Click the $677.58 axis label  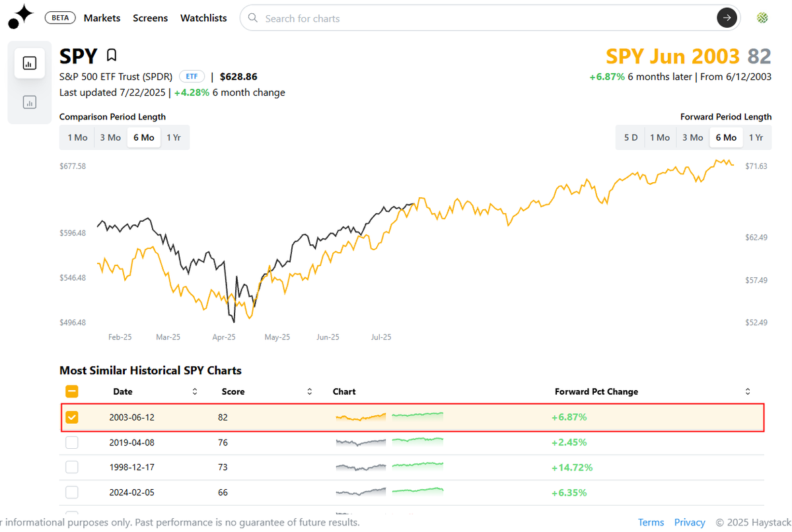73,166
